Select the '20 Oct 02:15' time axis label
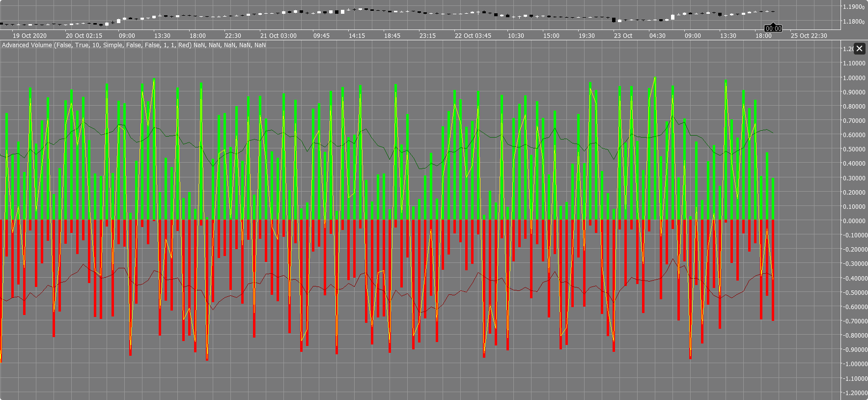868x400 pixels. coord(84,36)
